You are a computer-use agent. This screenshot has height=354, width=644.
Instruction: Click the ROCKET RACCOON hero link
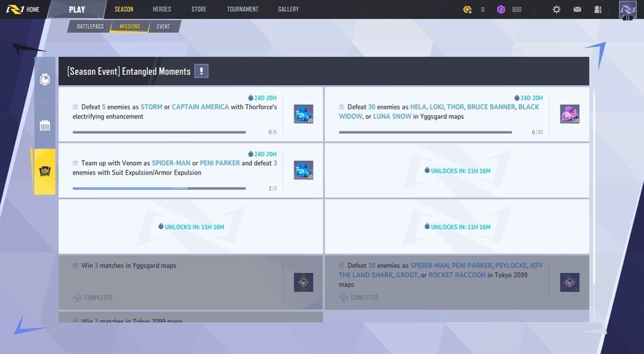457,275
